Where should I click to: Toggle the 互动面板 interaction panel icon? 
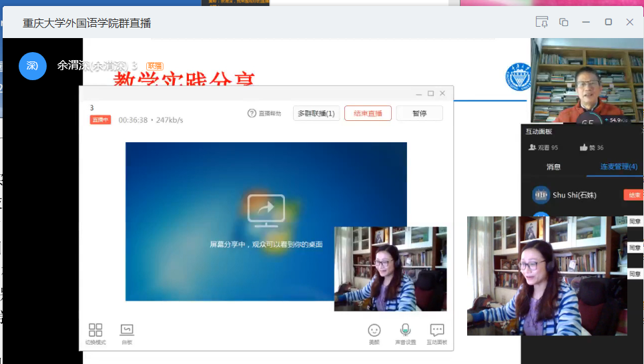437,331
